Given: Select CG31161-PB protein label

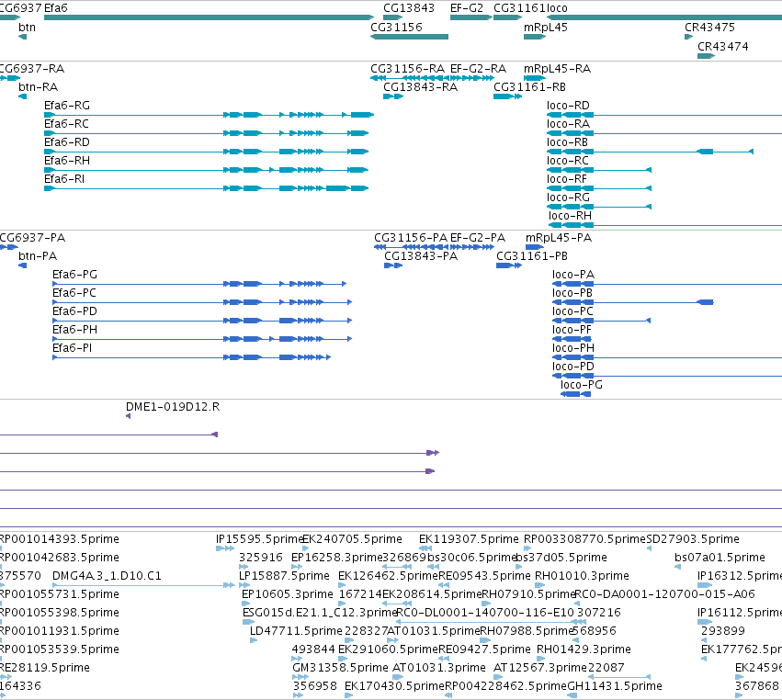Looking at the screenshot, I should pos(532,256).
